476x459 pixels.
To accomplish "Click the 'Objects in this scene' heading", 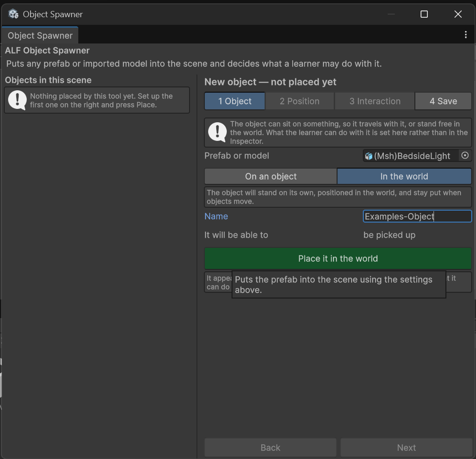I will tap(48, 80).
